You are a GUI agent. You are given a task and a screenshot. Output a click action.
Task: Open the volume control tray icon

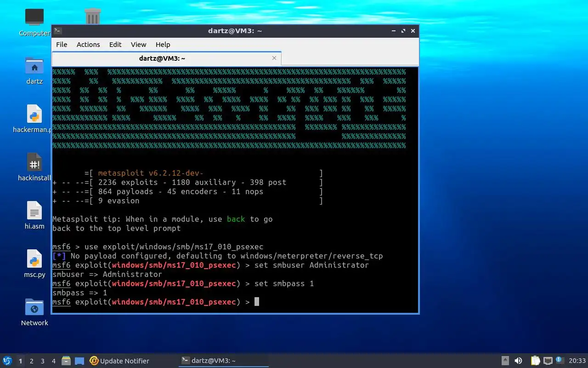click(x=518, y=361)
